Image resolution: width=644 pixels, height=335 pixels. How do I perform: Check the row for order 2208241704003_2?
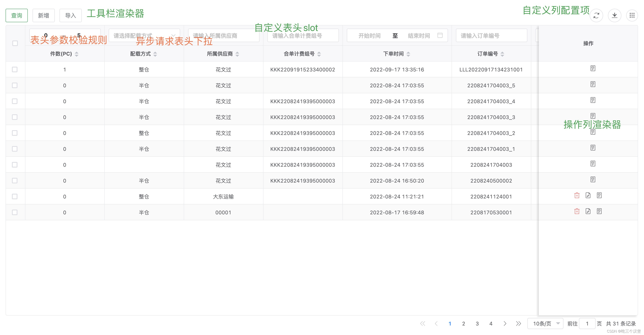point(15,133)
